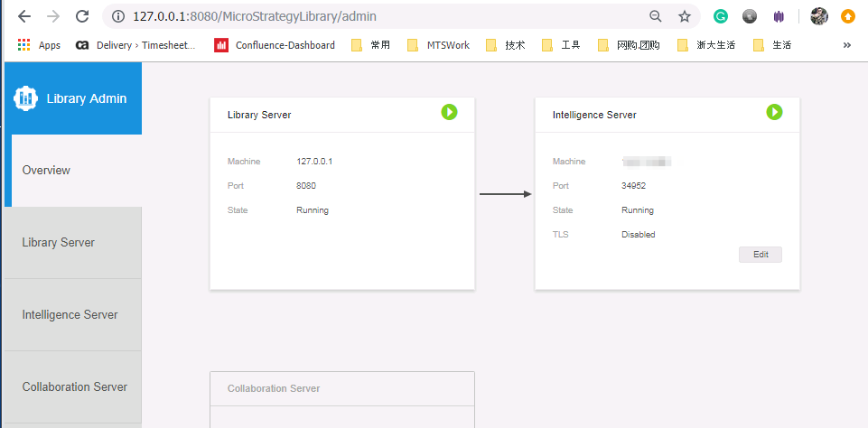The width and height of the screenshot is (868, 428).
Task: Click the address bar URL
Action: point(255,16)
